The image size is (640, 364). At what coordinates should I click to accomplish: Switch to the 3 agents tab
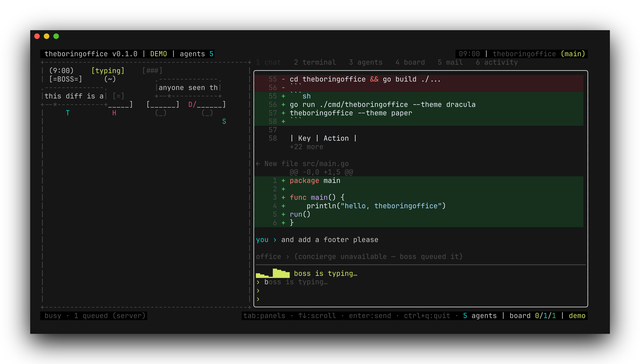click(x=366, y=62)
